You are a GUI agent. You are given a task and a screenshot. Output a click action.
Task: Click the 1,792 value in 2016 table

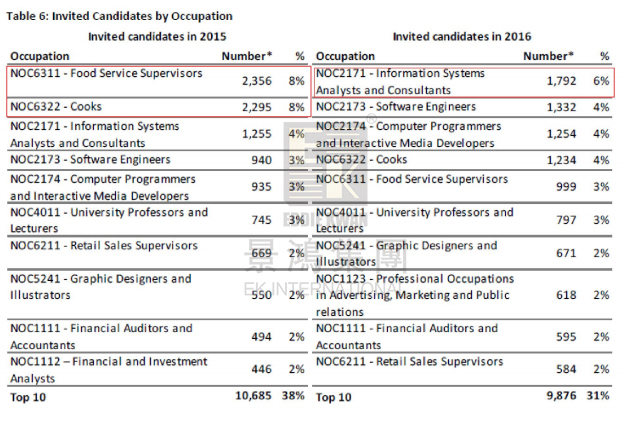pos(562,81)
